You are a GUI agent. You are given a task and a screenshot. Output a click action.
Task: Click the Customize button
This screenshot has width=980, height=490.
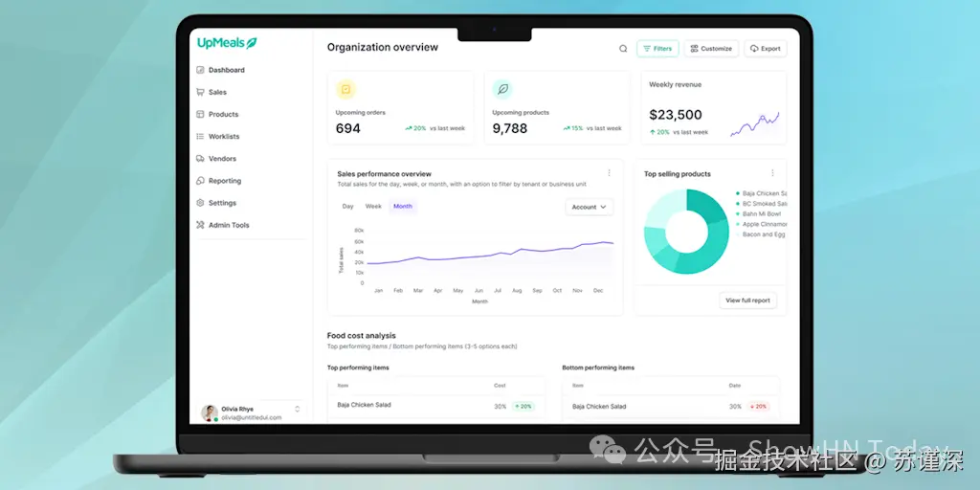point(711,49)
